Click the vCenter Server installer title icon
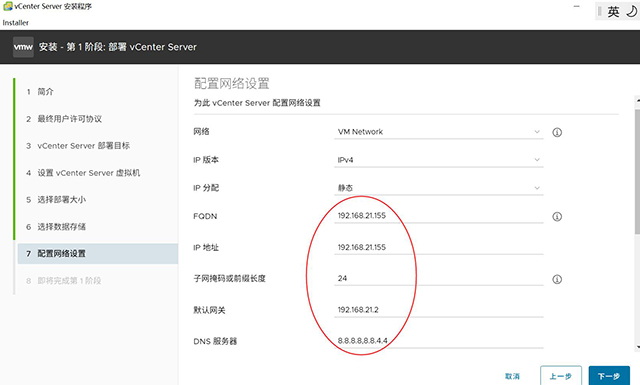This screenshot has width=640, height=385. pos(7,6)
